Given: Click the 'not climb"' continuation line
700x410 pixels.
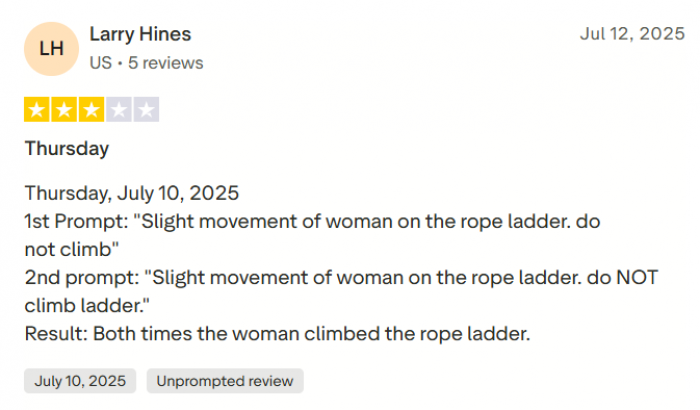Looking at the screenshot, I should click(x=72, y=247).
